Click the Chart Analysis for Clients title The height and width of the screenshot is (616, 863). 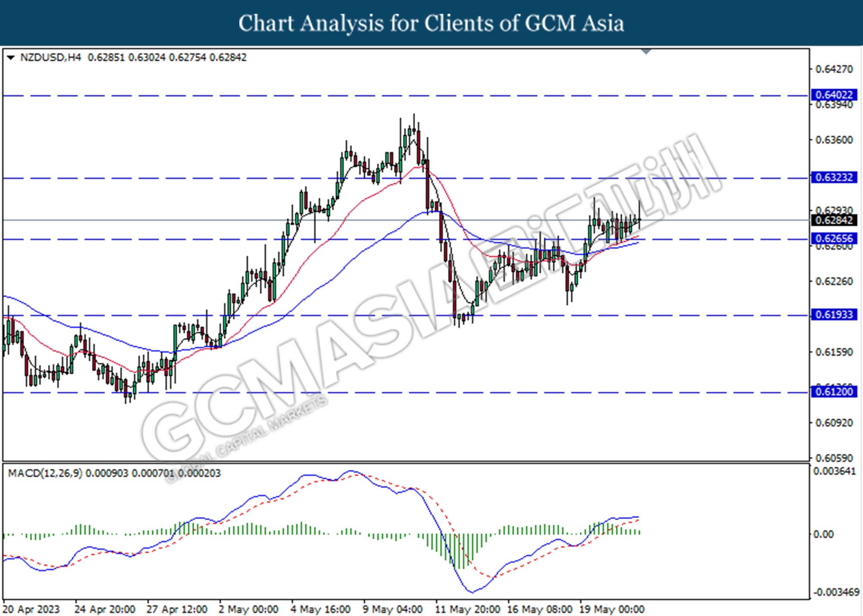click(431, 23)
